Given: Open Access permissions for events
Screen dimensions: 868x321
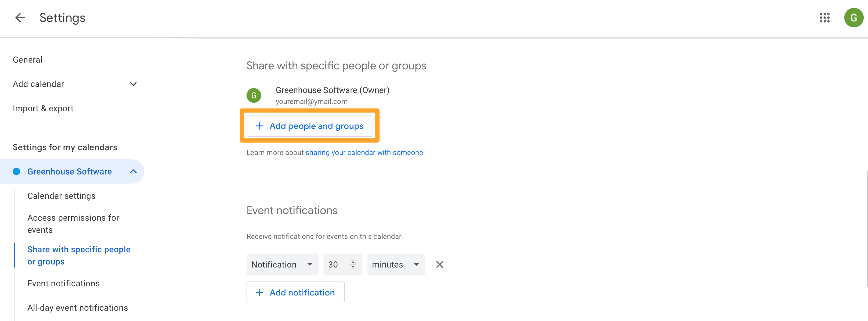Looking at the screenshot, I should [x=73, y=224].
